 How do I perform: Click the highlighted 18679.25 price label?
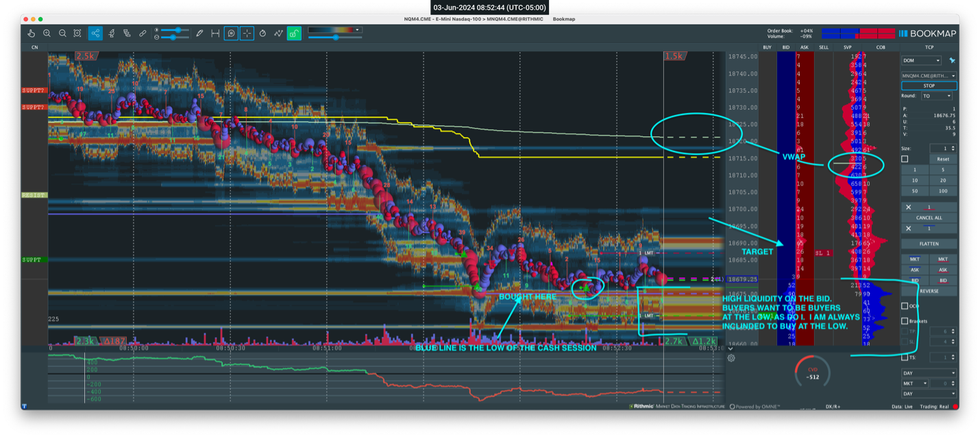point(742,279)
